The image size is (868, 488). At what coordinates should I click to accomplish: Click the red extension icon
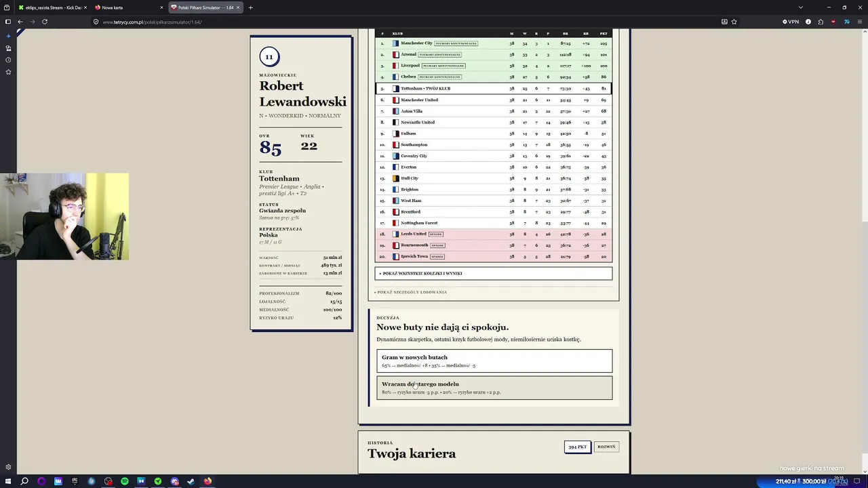tap(833, 22)
